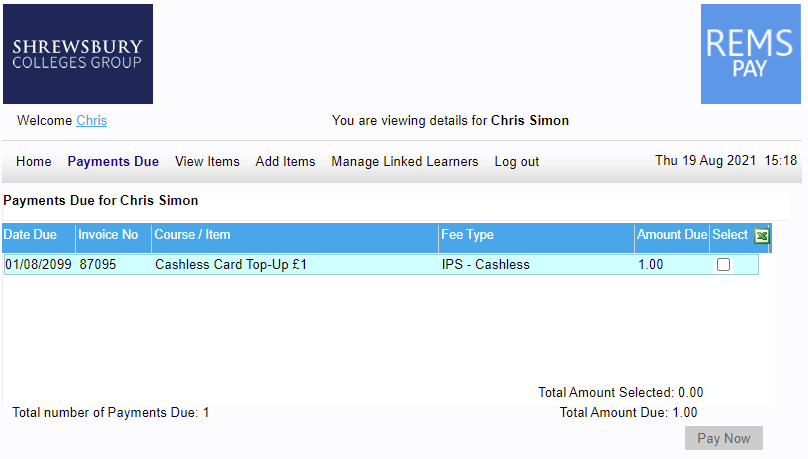The image size is (808, 459).
Task: Click the Amount Due column header
Action: click(x=672, y=235)
